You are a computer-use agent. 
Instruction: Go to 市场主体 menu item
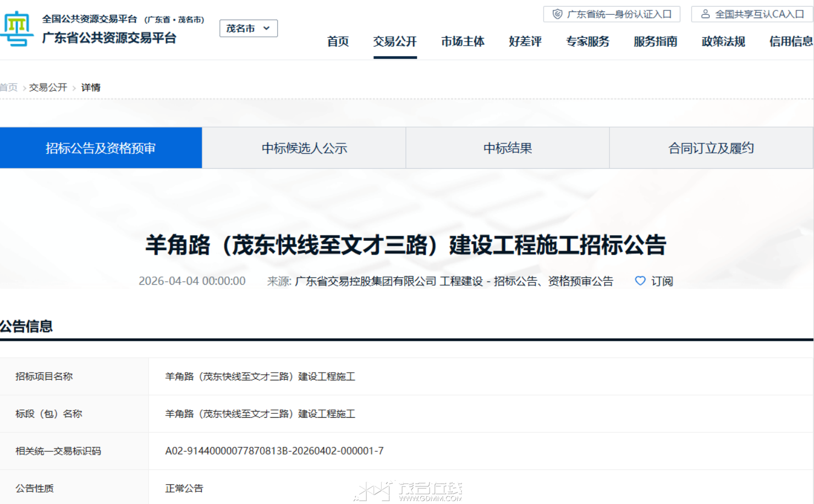(x=463, y=42)
